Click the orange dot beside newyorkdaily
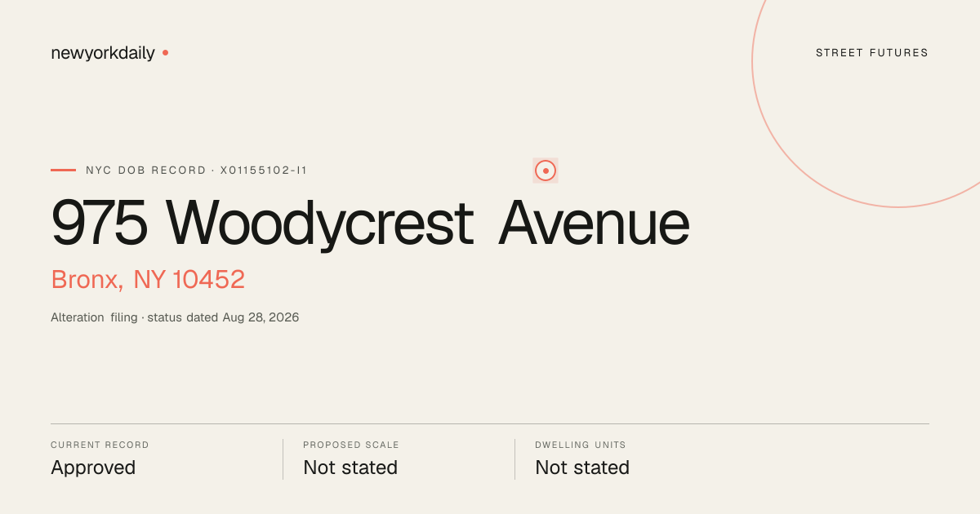This screenshot has height=514, width=980. click(165, 52)
